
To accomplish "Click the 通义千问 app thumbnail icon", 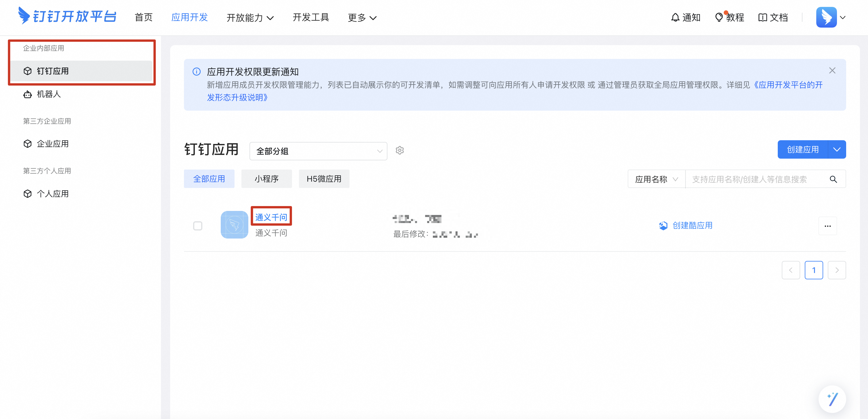I will tap(234, 225).
